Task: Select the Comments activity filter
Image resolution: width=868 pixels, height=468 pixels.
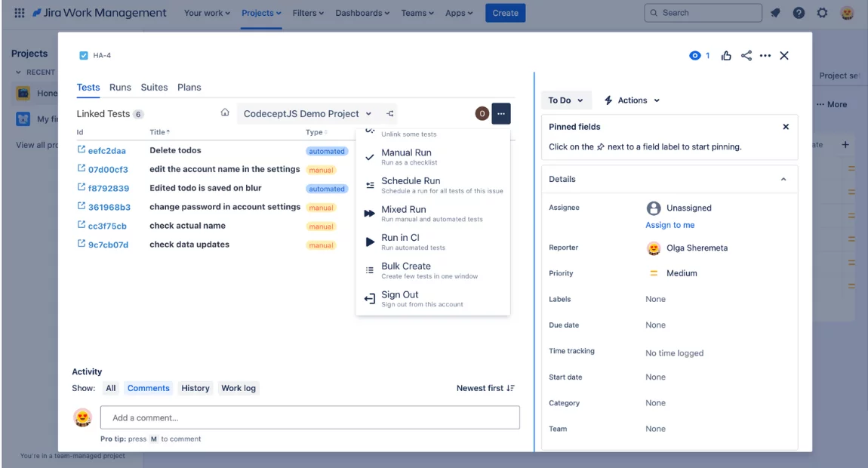Action: point(148,388)
